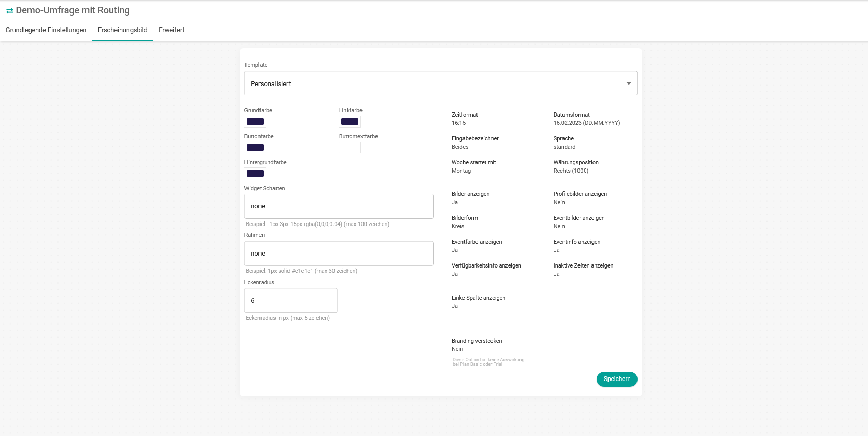Click the Bilderform label
The height and width of the screenshot is (436, 868).
tap(465, 218)
